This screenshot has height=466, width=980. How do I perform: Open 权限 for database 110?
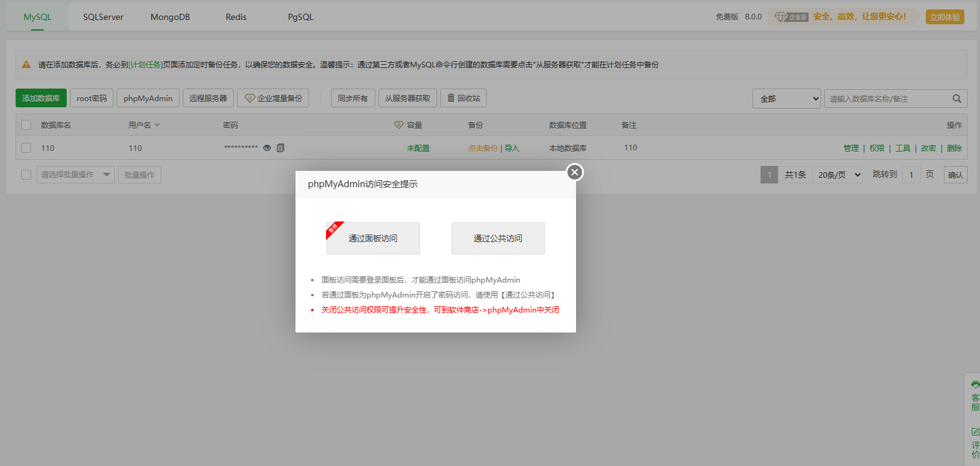pos(877,148)
